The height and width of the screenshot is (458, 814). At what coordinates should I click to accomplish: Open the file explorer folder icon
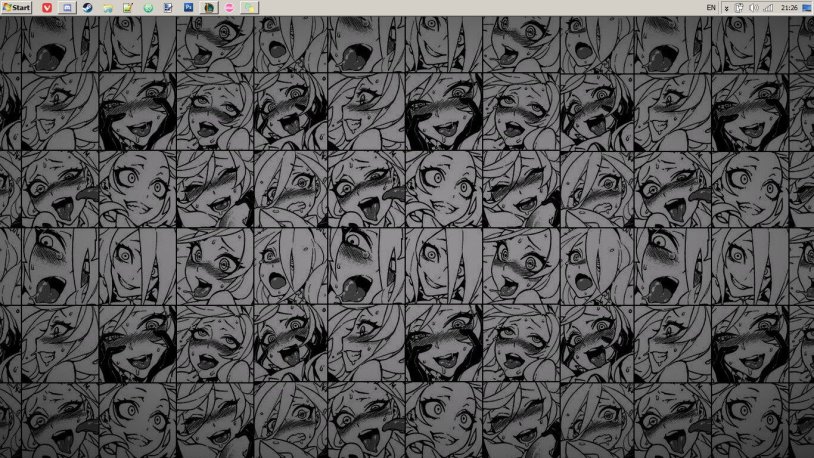point(107,7)
